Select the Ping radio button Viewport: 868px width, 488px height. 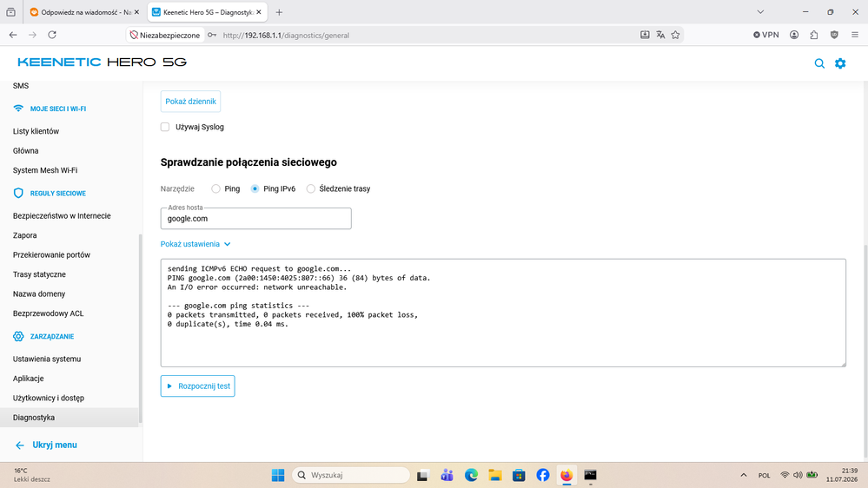click(x=215, y=188)
